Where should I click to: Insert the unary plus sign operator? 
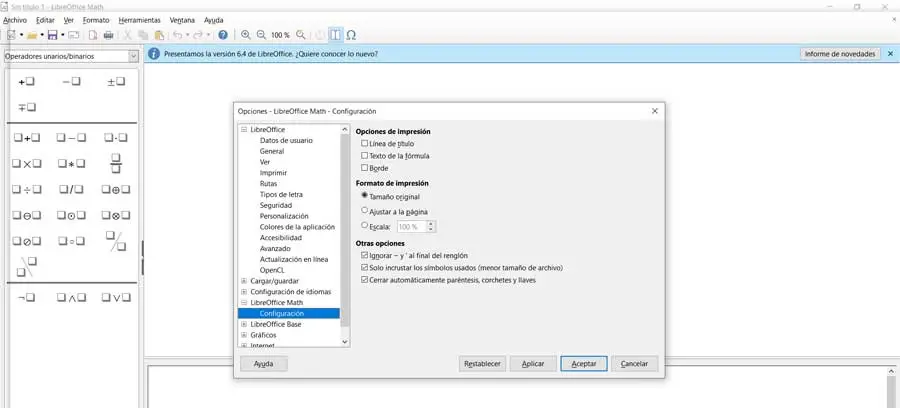(x=26, y=82)
